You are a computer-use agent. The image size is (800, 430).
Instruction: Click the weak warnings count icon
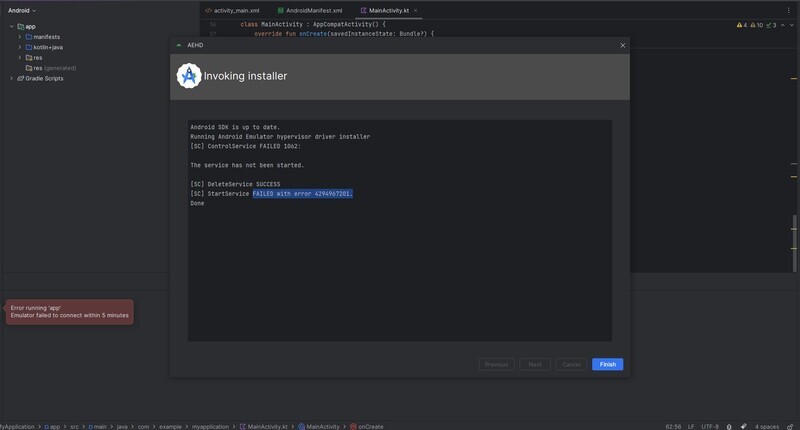(757, 25)
